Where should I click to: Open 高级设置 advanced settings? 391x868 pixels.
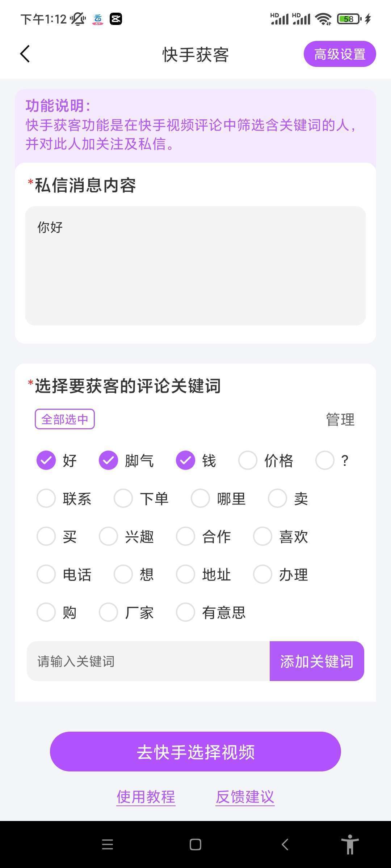tap(340, 54)
